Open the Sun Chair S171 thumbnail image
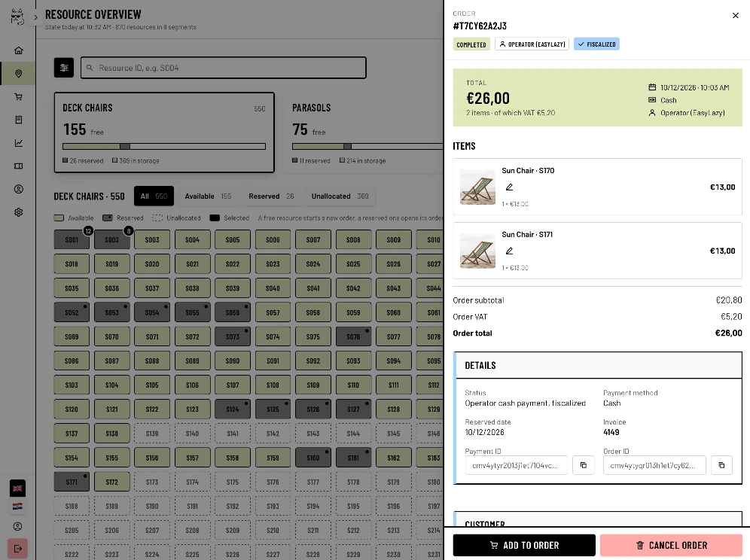This screenshot has width=750, height=560. 478,251
